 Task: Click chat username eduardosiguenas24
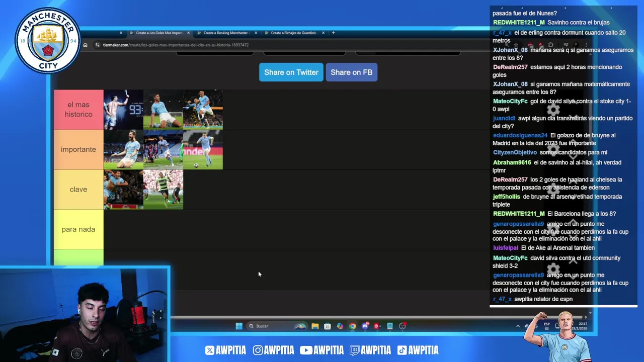[x=520, y=136]
